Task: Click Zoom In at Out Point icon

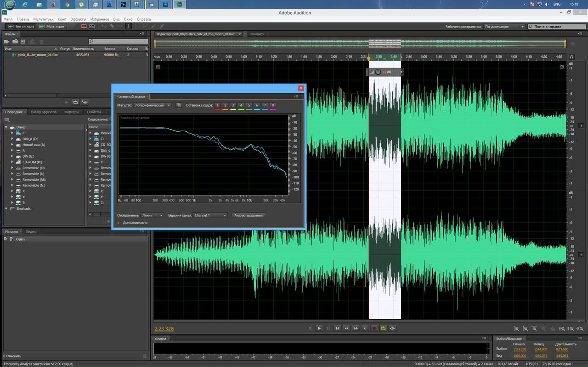Action: [570, 328]
